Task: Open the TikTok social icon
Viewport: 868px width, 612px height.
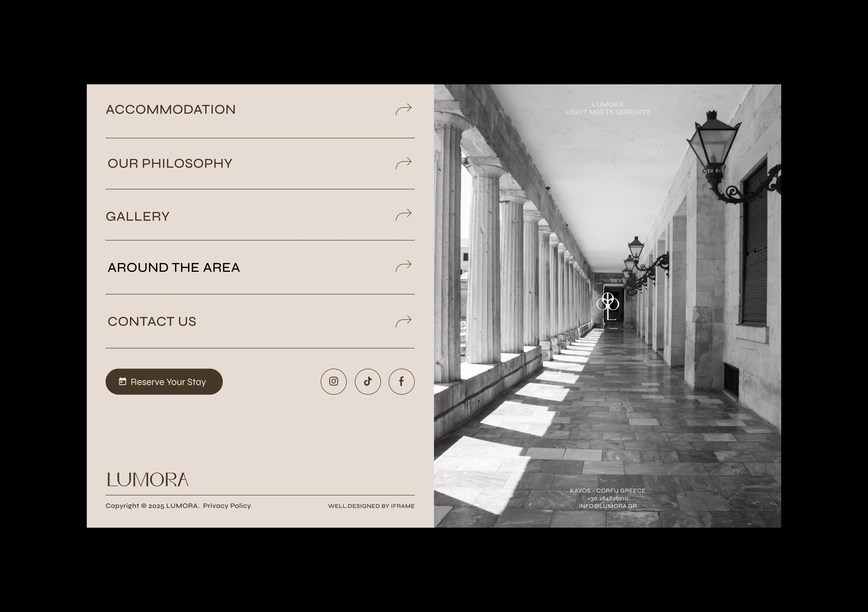Action: pos(368,382)
